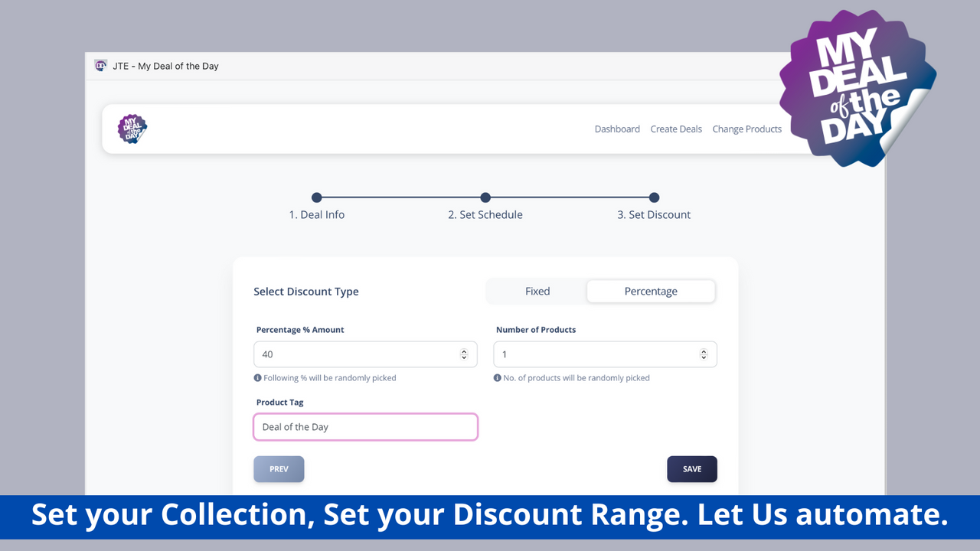Select the Set Schedule step circle
Viewport: 980px width, 551px height.
coord(485,197)
